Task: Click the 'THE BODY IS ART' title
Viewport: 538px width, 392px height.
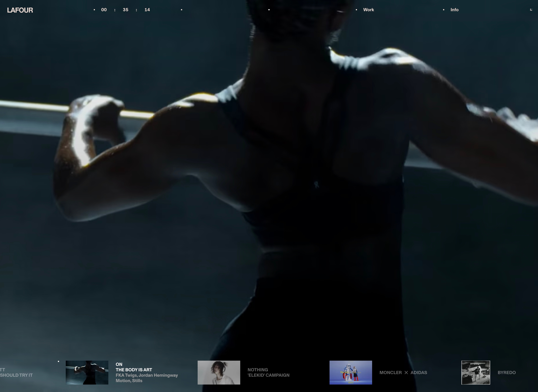Action: pos(134,370)
